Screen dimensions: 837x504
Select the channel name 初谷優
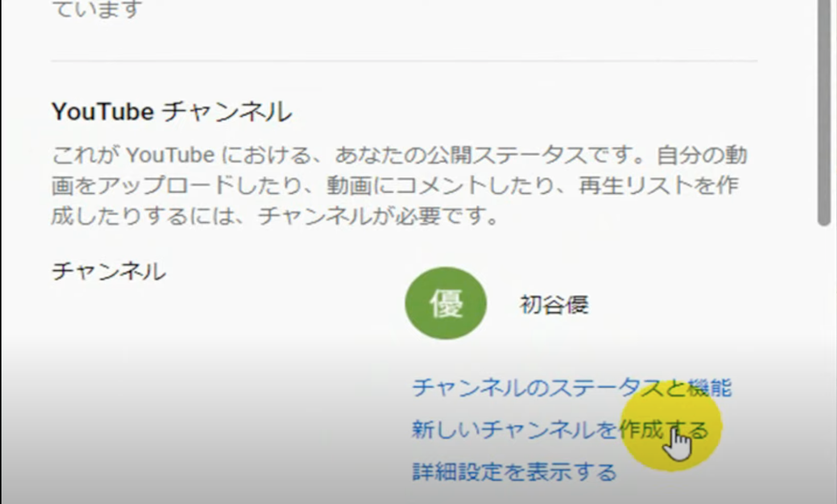[x=554, y=304]
